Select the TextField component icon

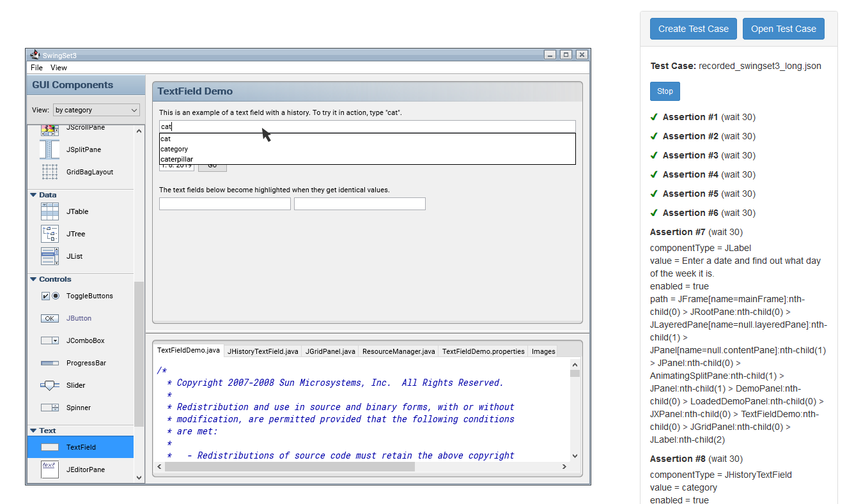[49, 447]
